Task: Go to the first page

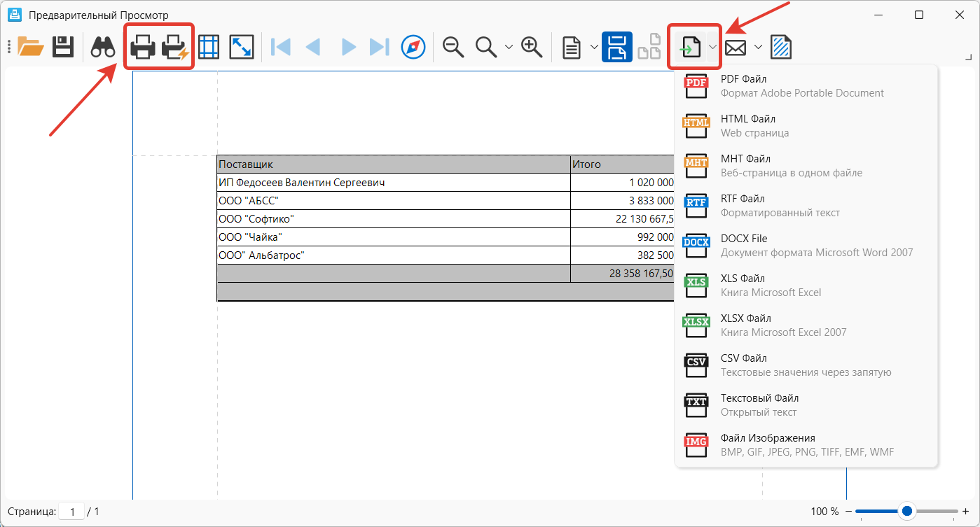Action: (280, 47)
